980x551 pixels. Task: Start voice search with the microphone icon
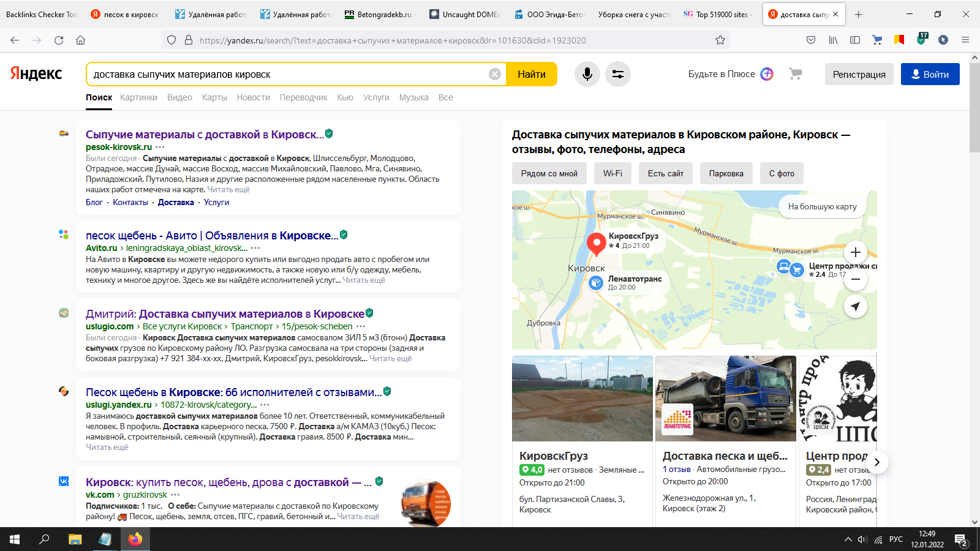(x=587, y=73)
